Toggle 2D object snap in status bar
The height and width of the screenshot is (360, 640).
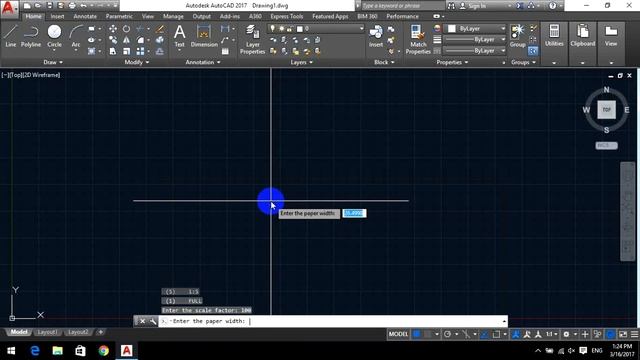496,334
